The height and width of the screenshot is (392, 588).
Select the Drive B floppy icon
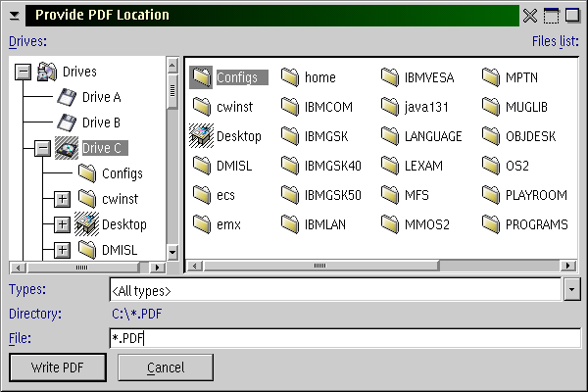[68, 122]
